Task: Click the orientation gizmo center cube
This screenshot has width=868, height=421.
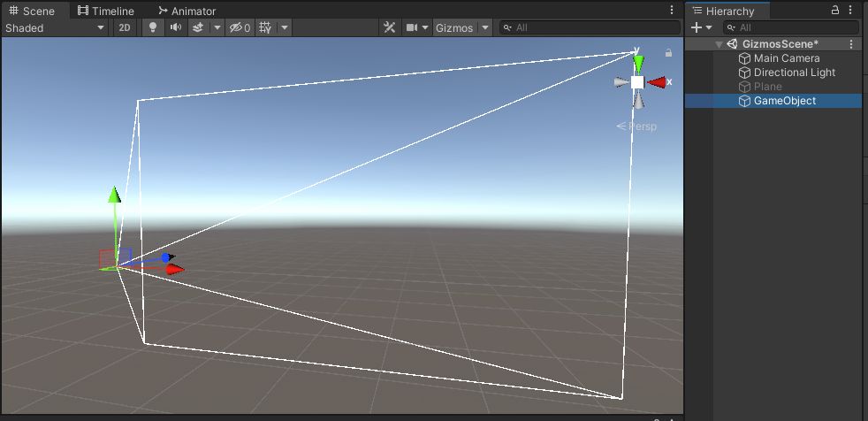Action: pos(637,82)
